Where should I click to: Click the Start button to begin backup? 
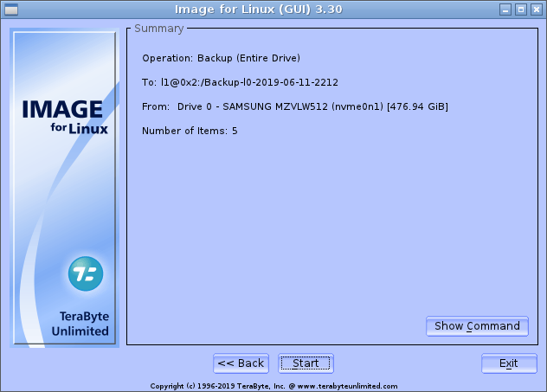(306, 363)
